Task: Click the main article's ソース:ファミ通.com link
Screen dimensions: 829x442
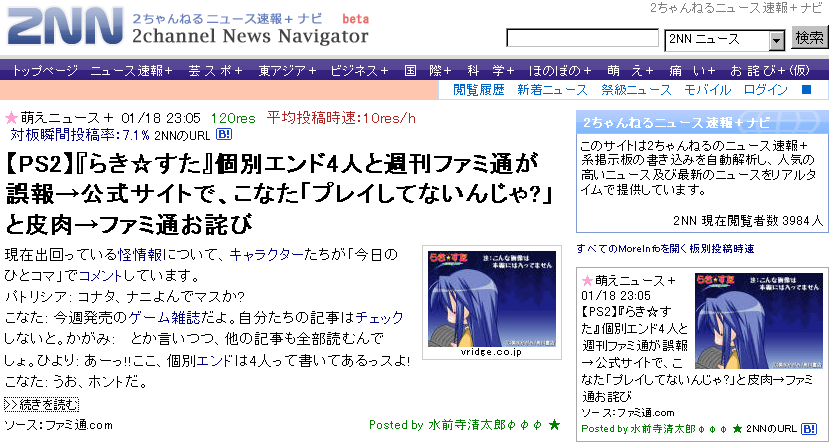Action: click(x=58, y=425)
